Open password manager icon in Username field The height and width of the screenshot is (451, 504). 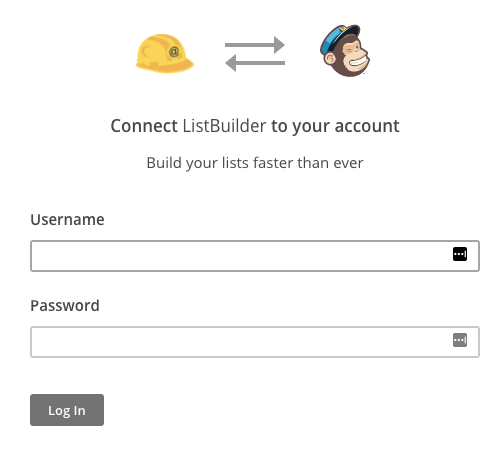click(460, 254)
